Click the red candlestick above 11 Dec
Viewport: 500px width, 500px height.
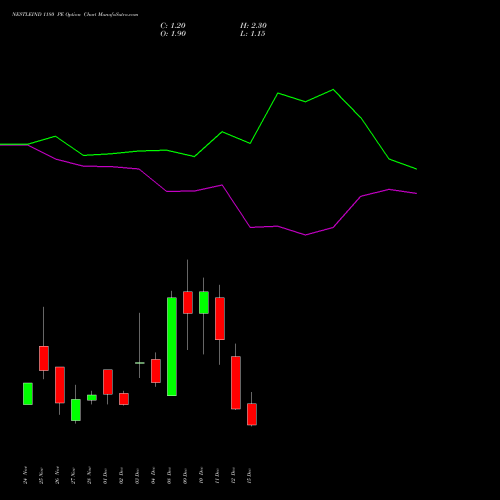[220, 319]
